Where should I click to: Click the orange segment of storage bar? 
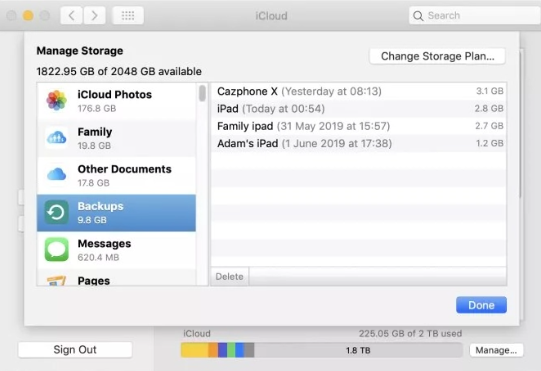point(213,350)
